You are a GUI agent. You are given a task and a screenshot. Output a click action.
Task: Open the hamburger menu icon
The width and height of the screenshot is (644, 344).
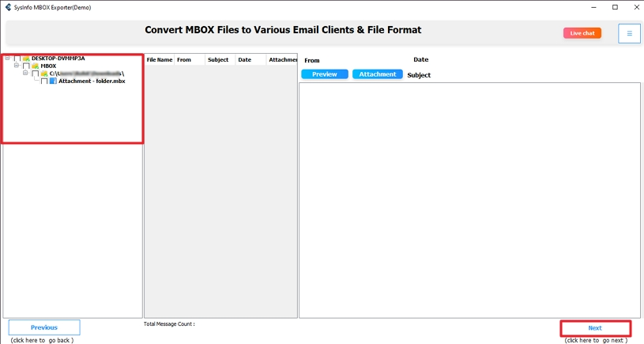(629, 33)
